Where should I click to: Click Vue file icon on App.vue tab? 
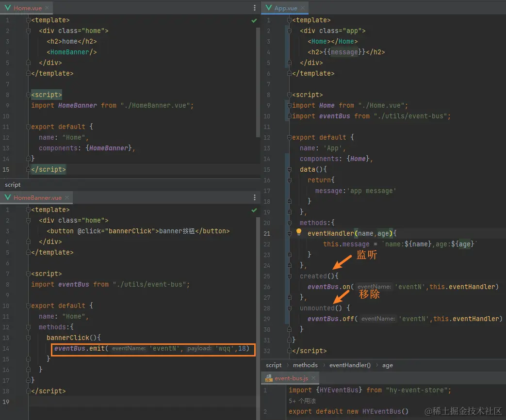[x=268, y=8]
